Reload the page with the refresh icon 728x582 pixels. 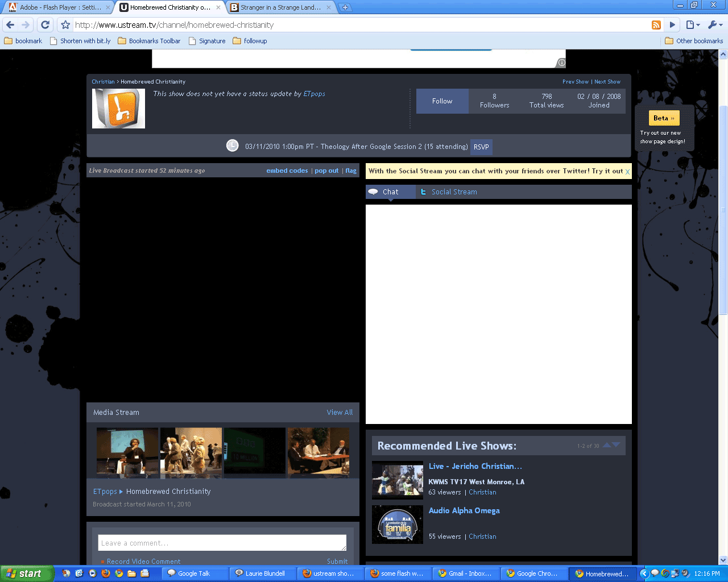click(x=45, y=24)
